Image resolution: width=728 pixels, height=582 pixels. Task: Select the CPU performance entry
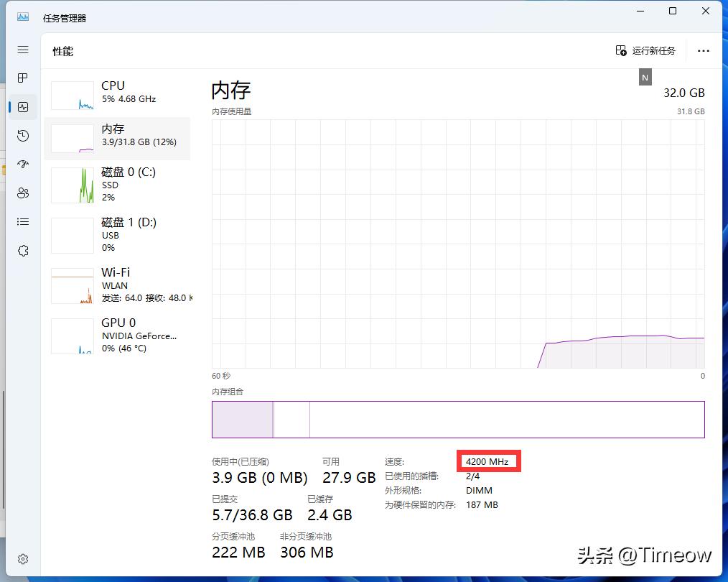pos(118,93)
